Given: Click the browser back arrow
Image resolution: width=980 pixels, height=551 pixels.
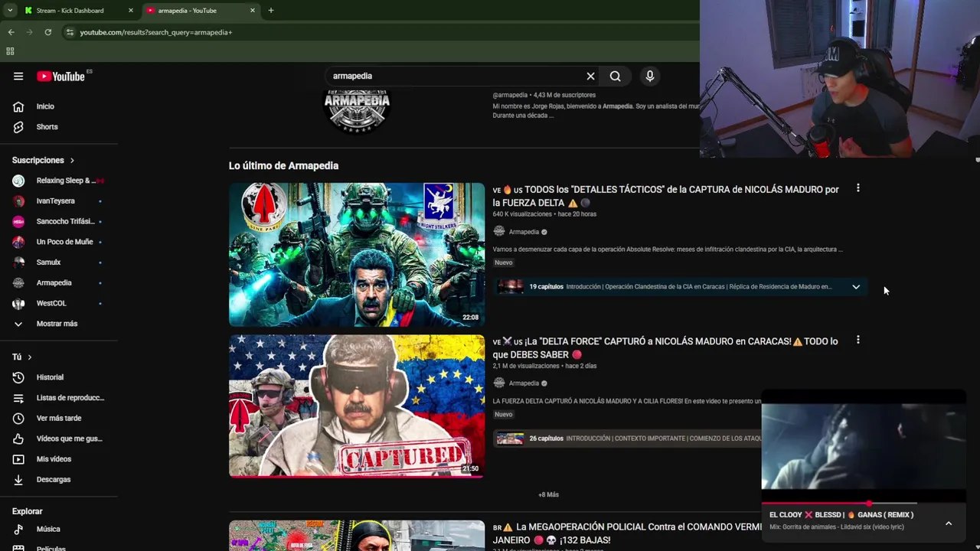Looking at the screenshot, I should (11, 32).
